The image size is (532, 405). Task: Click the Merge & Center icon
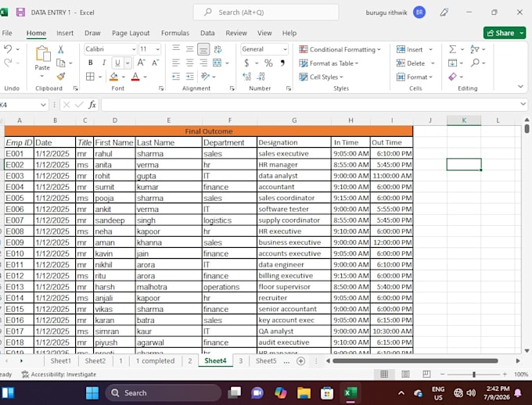[217, 63]
